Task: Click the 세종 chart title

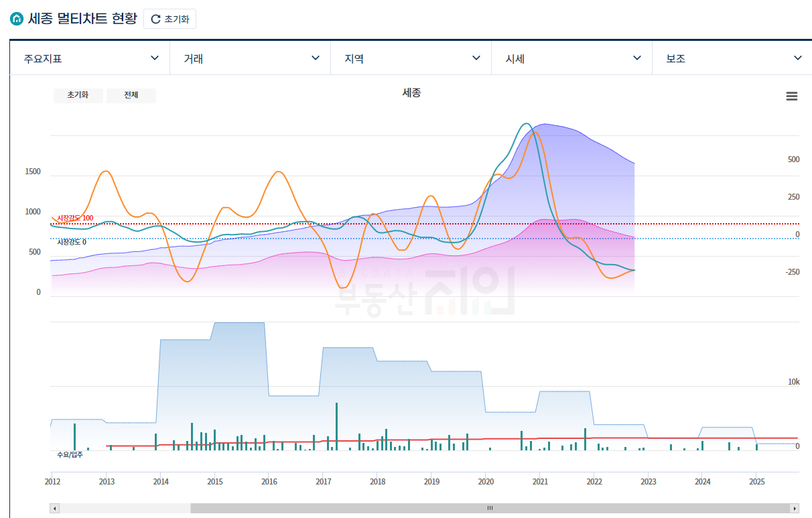Action: click(x=411, y=93)
